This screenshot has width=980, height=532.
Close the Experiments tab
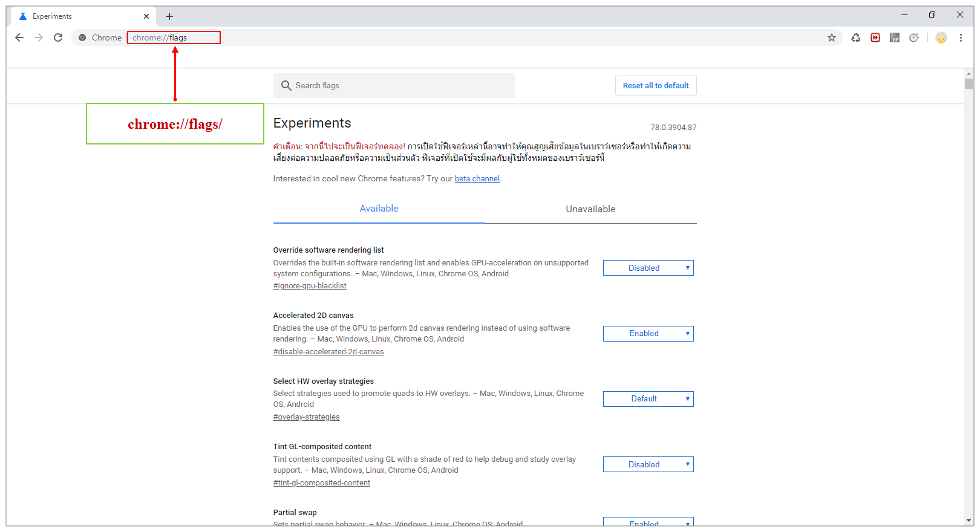coord(146,16)
